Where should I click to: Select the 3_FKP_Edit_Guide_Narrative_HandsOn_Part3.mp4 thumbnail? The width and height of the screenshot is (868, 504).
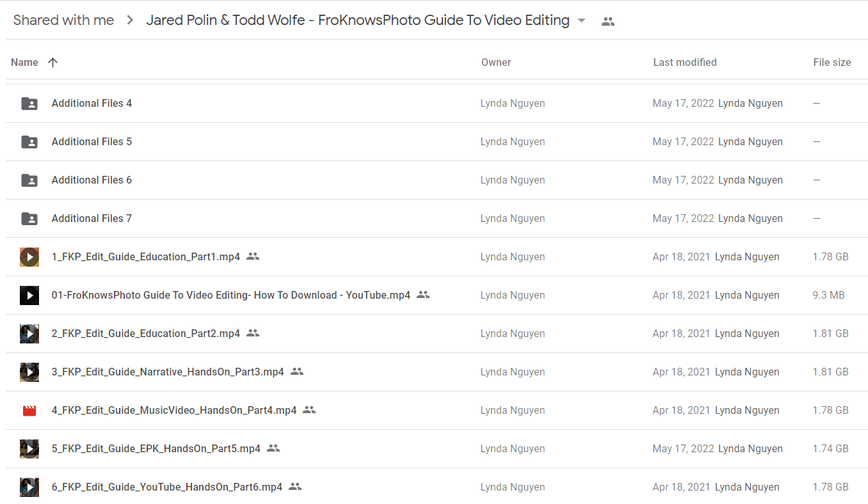[29, 372]
